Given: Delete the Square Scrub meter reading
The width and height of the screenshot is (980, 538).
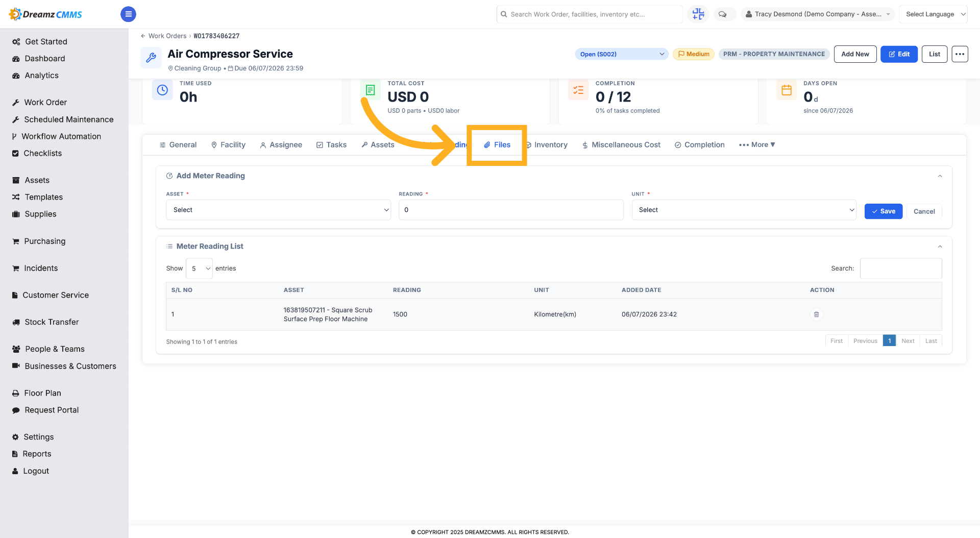Looking at the screenshot, I should coord(816,314).
